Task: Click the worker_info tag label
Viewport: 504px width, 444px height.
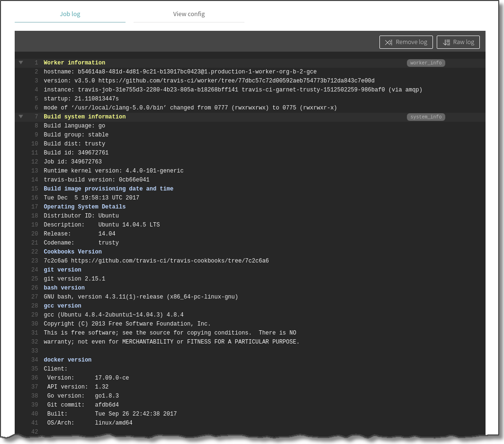Action: [426, 63]
